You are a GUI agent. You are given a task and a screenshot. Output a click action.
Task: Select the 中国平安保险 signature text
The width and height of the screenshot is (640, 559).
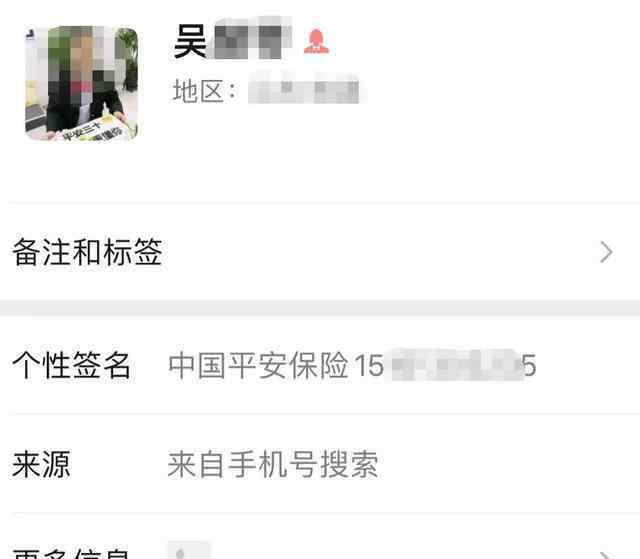click(x=258, y=365)
